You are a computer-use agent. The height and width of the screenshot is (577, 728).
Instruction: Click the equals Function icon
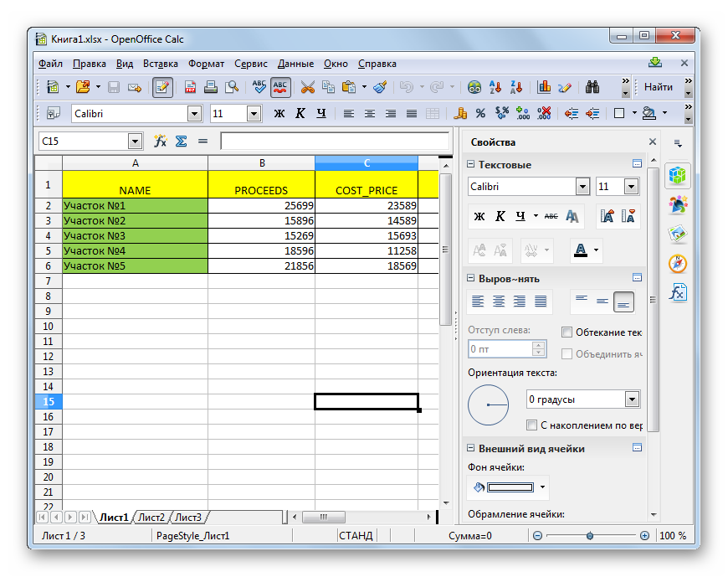[203, 141]
